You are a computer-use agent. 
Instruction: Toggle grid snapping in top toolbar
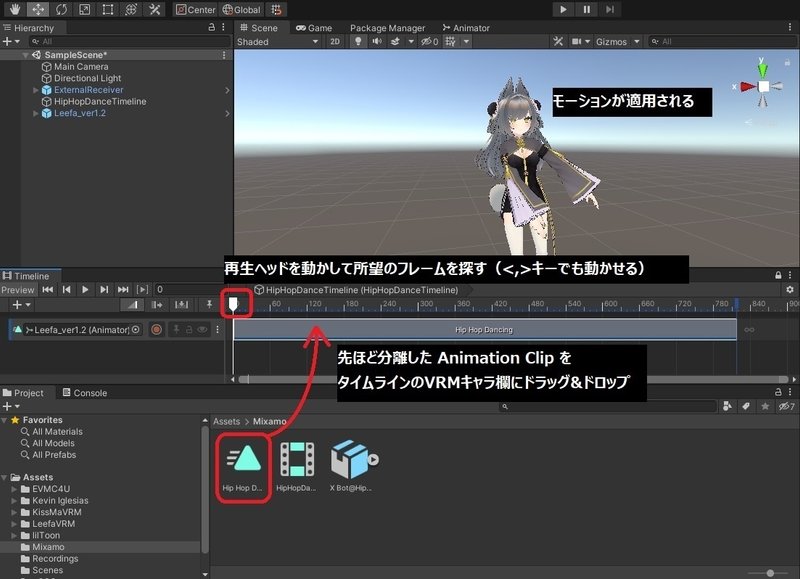(276, 10)
